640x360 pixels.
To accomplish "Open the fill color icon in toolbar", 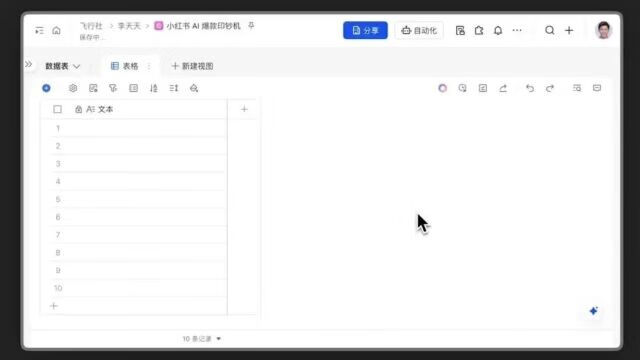I will coord(194,88).
